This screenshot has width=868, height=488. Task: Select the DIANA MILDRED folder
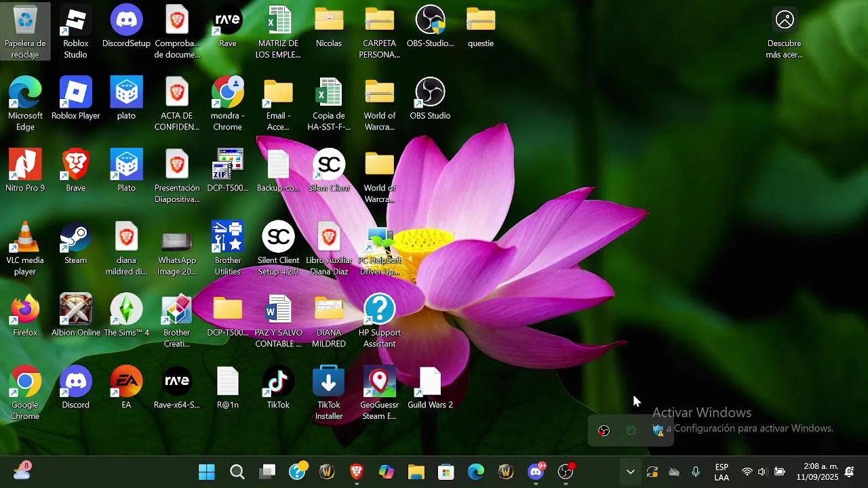coord(329,321)
